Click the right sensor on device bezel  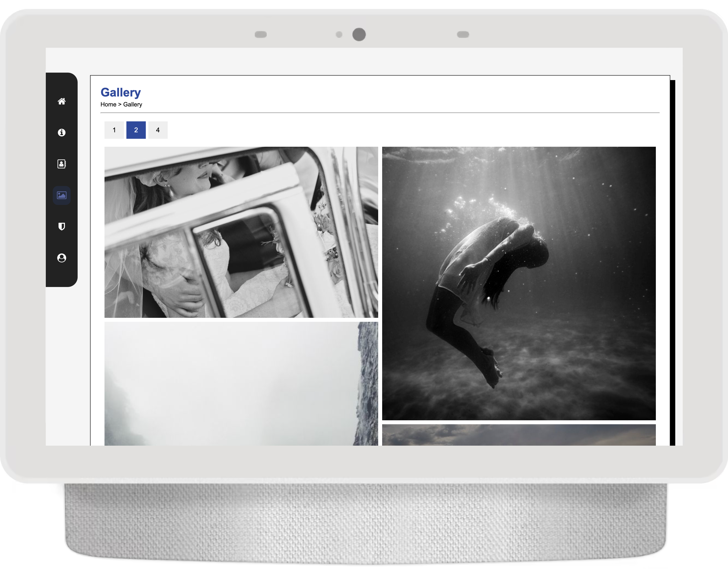463,35
